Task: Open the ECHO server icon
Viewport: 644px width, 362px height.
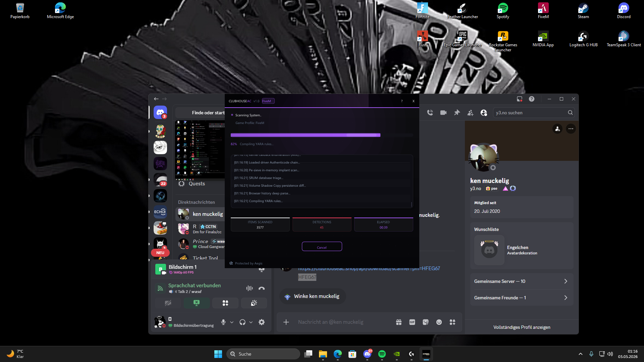Action: point(160,212)
